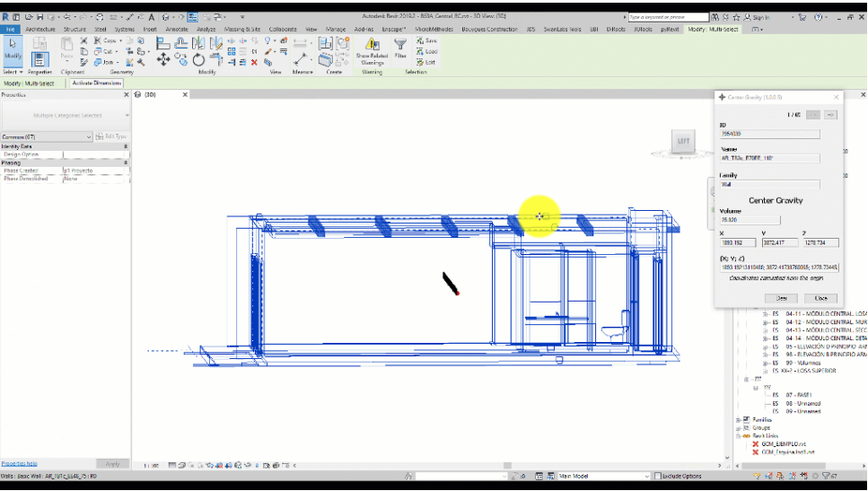Click the ViewCube LEFT face
The height and width of the screenshot is (491, 868).
tap(682, 141)
